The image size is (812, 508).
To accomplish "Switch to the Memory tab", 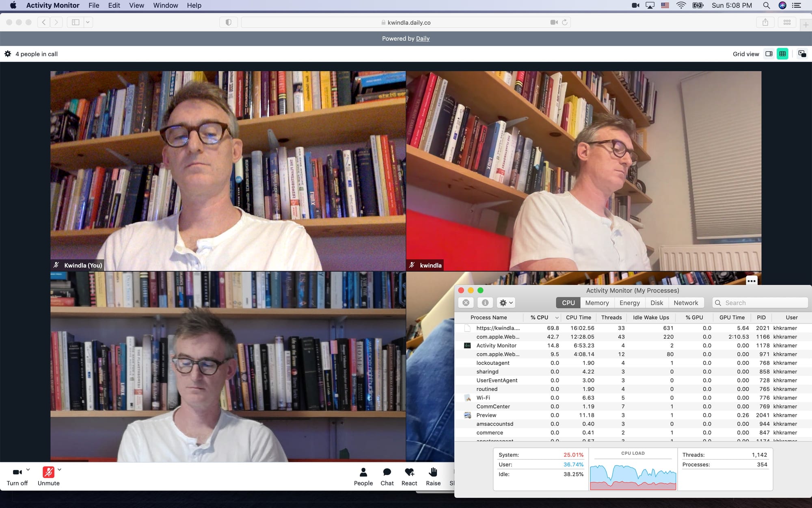I will pos(597,303).
